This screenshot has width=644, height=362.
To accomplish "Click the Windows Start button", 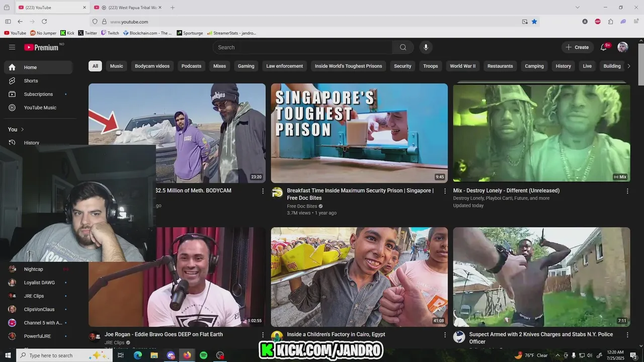I will [8, 355].
